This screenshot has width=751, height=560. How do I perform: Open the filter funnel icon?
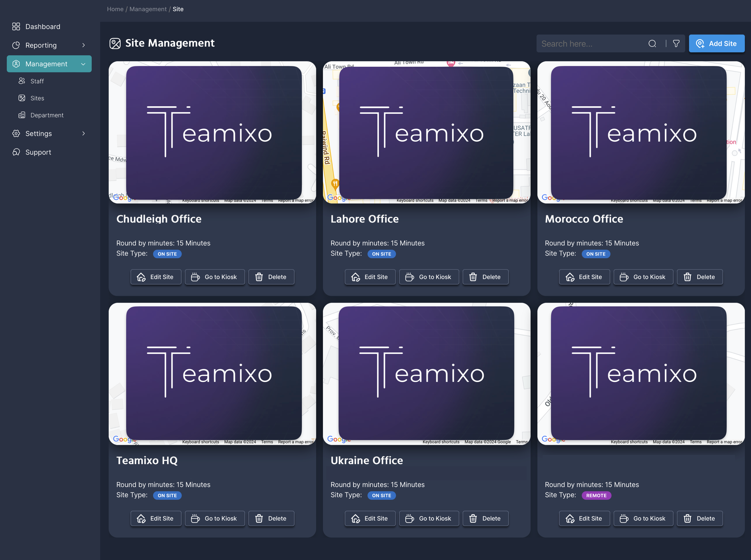point(676,43)
